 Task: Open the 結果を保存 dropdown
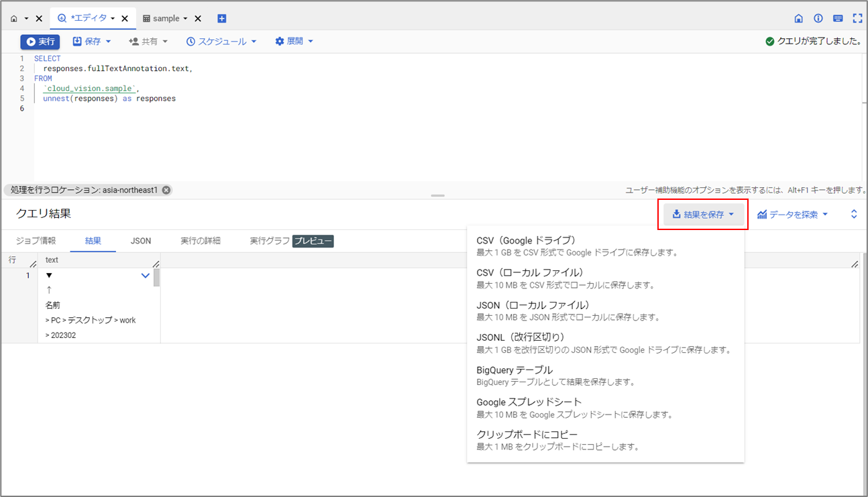[x=702, y=213]
